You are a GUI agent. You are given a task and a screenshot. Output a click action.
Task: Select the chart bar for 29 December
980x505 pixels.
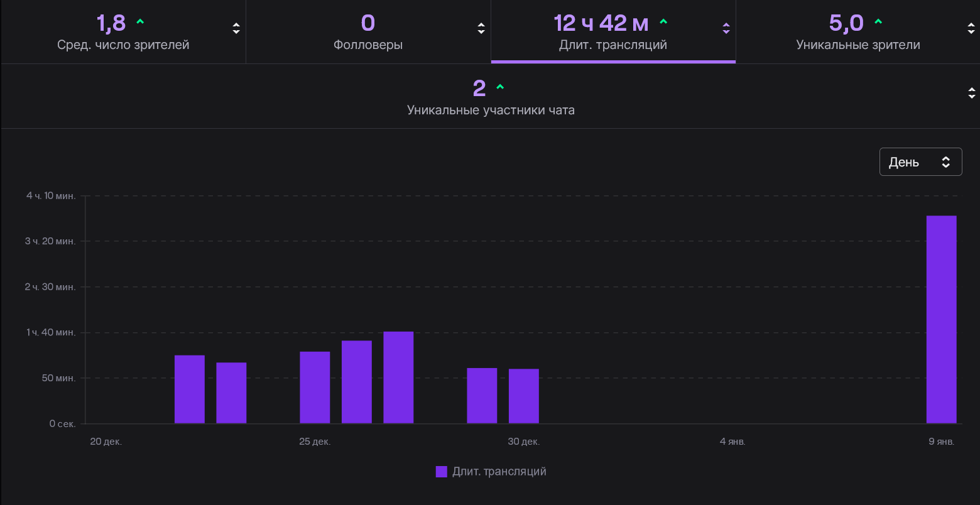[482, 396]
